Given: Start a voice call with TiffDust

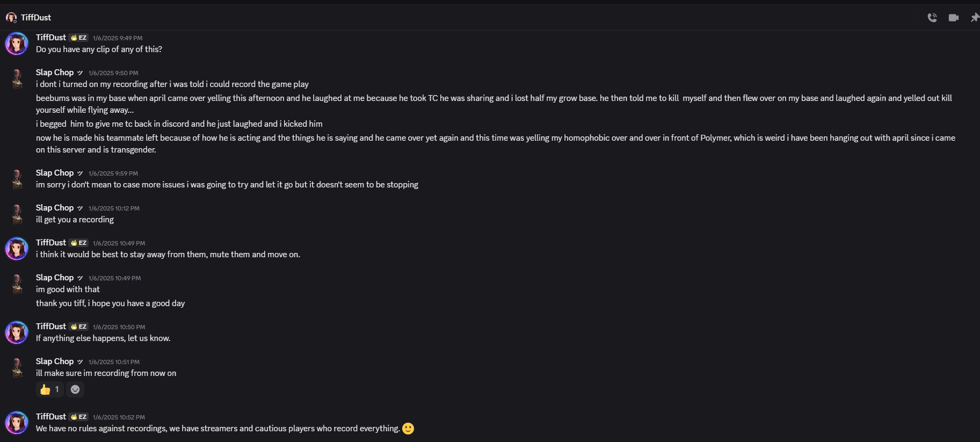Looking at the screenshot, I should 932,18.
